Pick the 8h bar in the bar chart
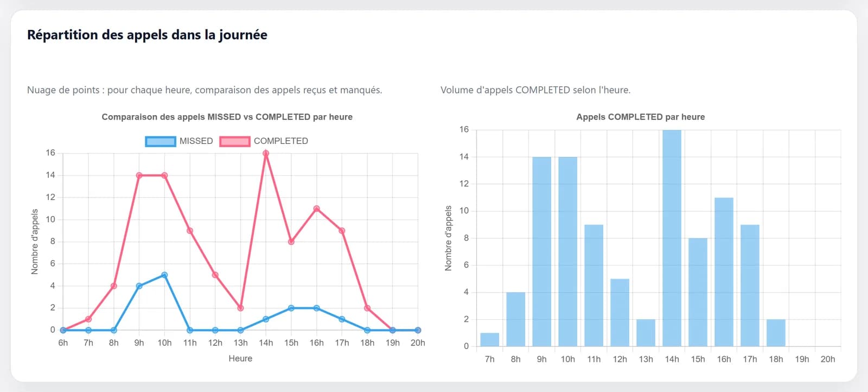This screenshot has width=868, height=392. [x=515, y=319]
